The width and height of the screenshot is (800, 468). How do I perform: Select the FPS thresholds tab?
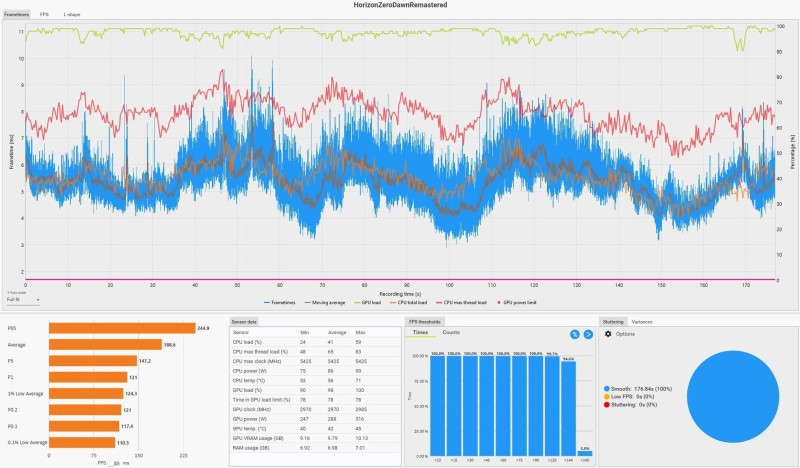425,322
